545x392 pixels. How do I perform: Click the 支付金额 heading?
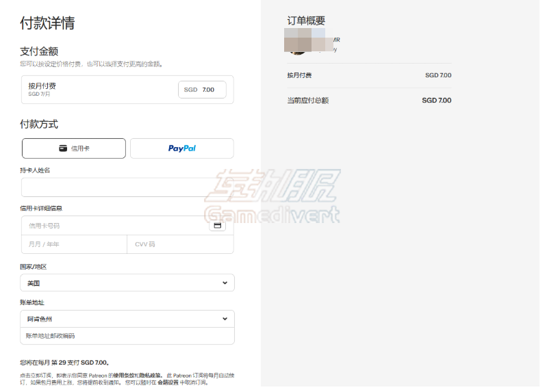(x=39, y=51)
